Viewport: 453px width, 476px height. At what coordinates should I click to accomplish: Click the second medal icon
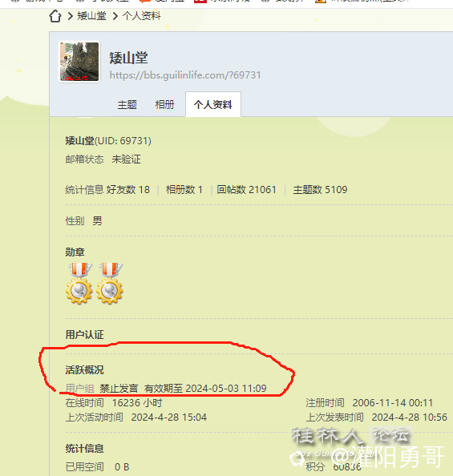click(x=110, y=283)
